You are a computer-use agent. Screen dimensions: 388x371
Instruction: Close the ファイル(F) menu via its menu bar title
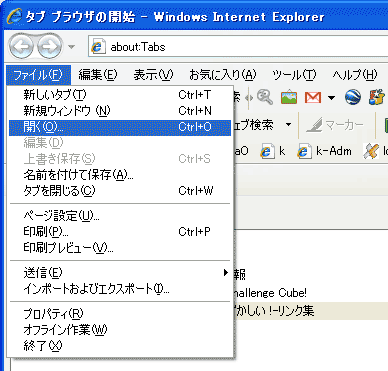click(x=38, y=75)
